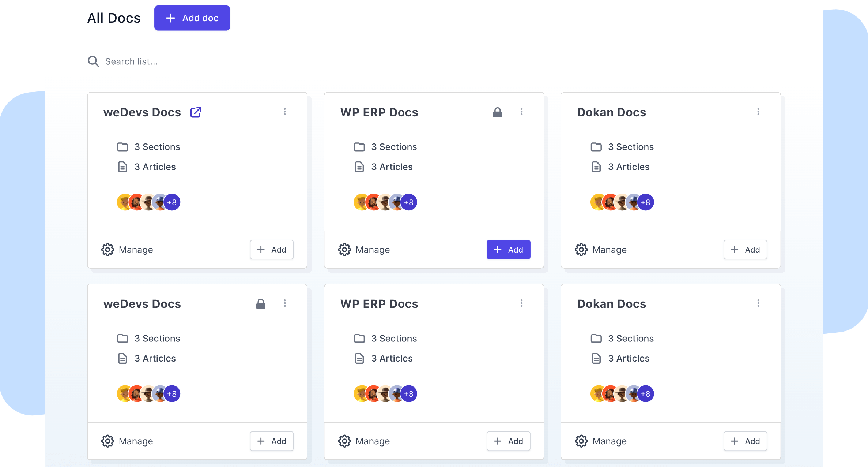This screenshot has width=868, height=467.
Task: Open three-dot menu on top weDevs Docs card
Action: (x=285, y=112)
